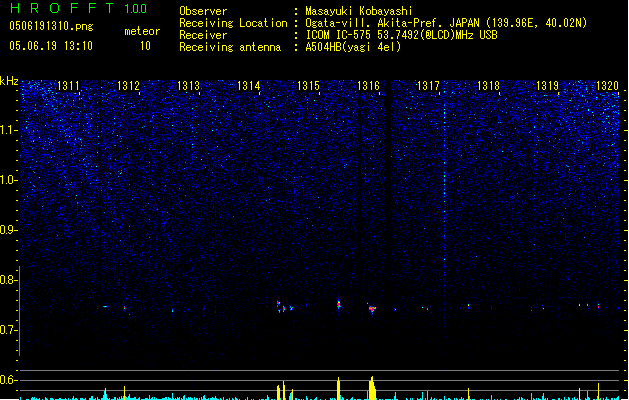Select the filename 0506191310.png
629x400 pixels.
click(x=51, y=26)
